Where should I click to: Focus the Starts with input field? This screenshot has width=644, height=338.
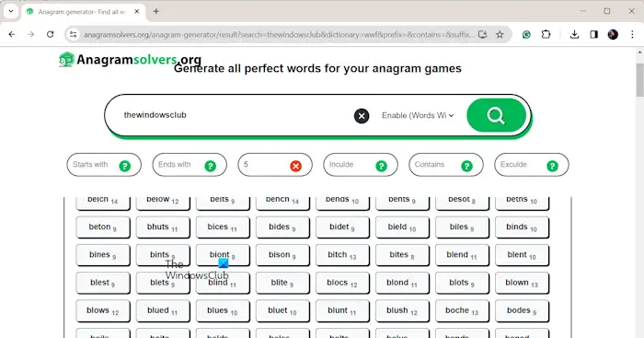click(95, 165)
